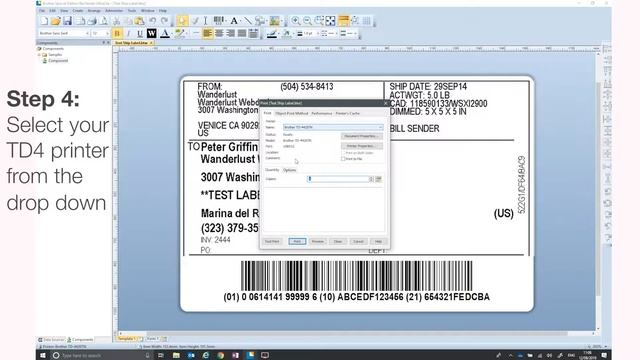Switch to Data Sources panel tab

point(52,340)
